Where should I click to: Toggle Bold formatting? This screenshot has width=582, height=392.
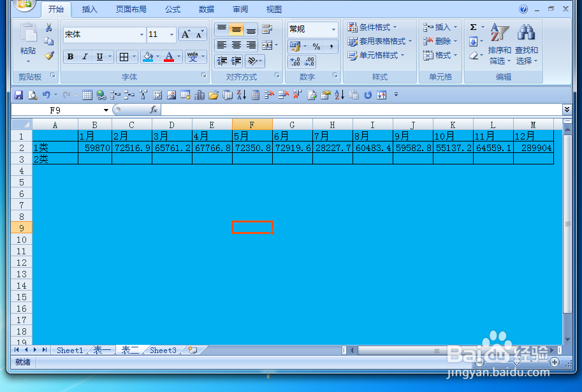(70, 57)
